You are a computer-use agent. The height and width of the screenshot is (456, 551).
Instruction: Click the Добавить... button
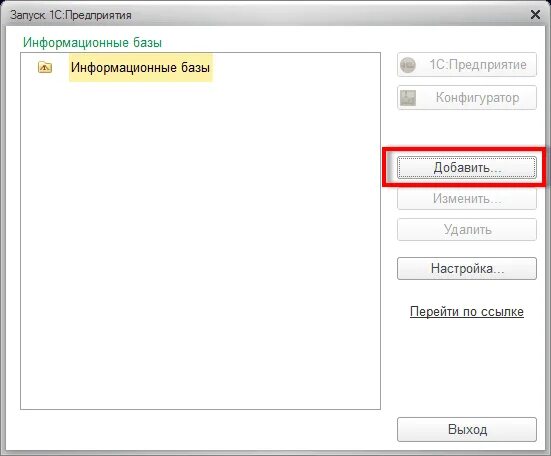pyautogui.click(x=467, y=168)
